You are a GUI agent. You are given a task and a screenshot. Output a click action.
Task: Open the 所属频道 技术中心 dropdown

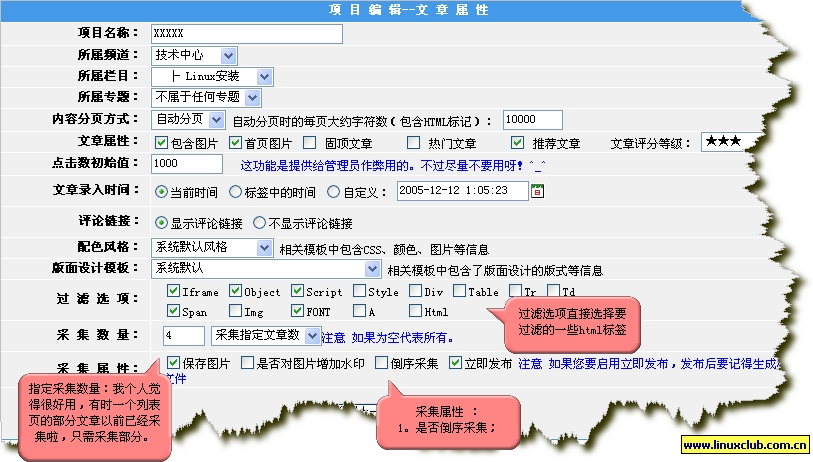click(194, 55)
